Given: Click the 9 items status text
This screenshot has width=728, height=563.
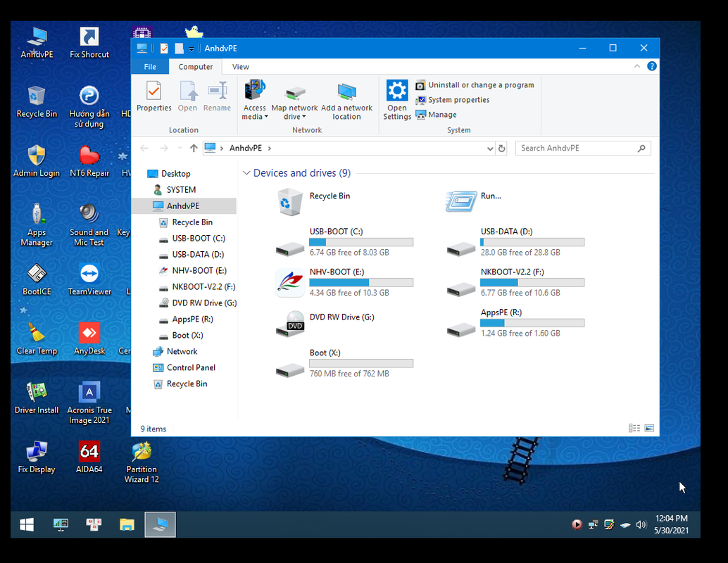Looking at the screenshot, I should coord(153,429).
